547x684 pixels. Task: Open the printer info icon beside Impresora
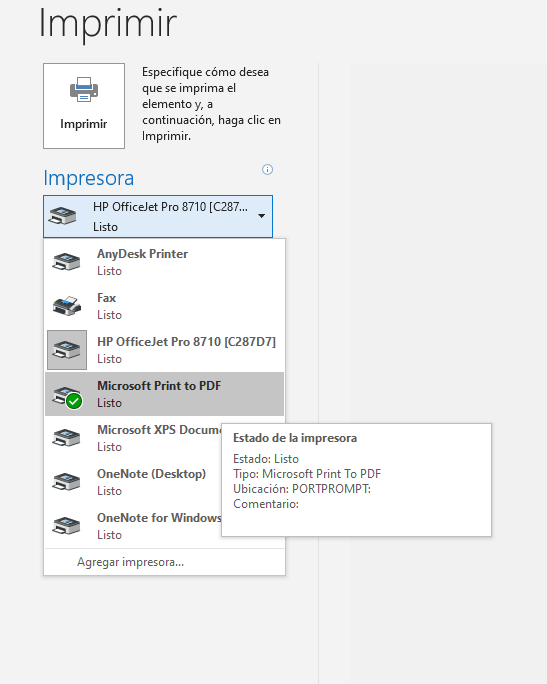267,169
